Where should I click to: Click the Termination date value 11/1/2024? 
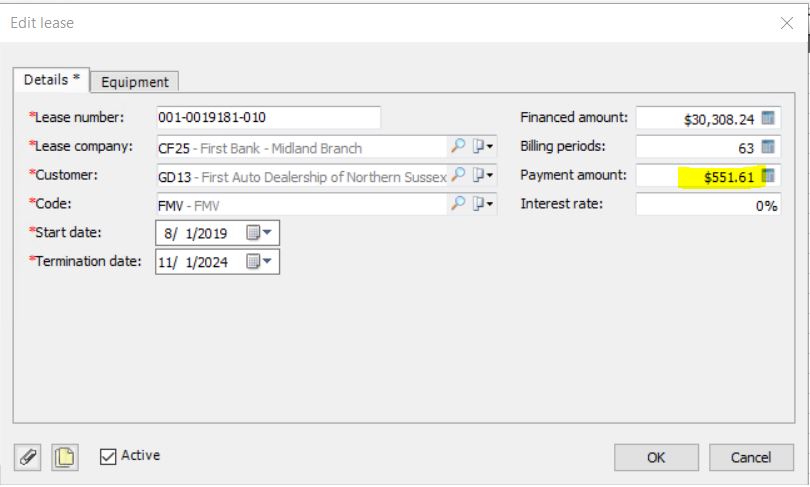(x=193, y=262)
